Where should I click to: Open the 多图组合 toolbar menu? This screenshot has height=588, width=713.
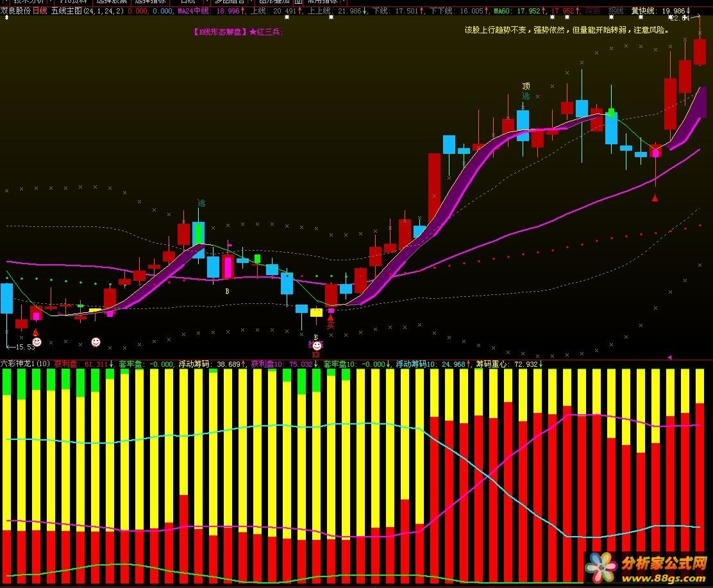pyautogui.click(x=230, y=2)
